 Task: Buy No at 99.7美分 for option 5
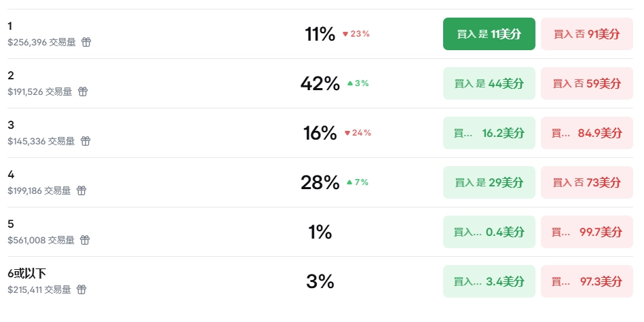pyautogui.click(x=587, y=232)
